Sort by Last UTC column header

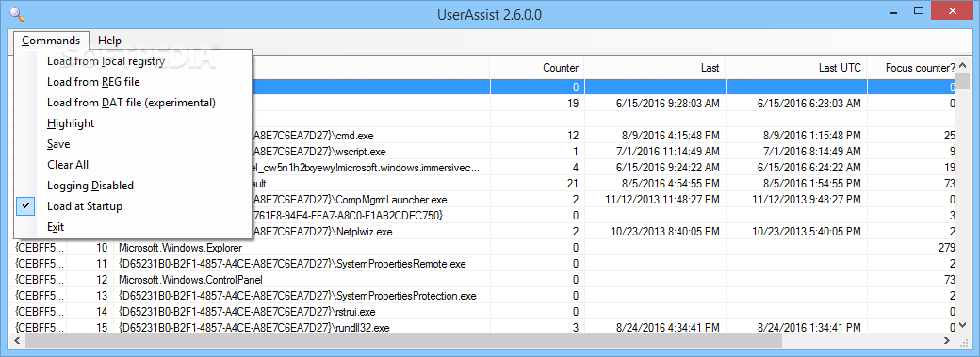[796, 68]
